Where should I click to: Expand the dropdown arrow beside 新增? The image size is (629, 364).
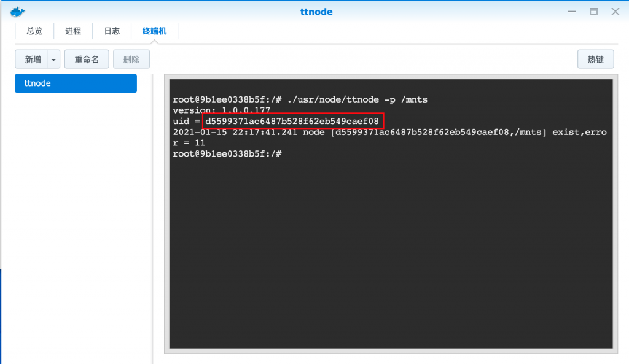coord(53,60)
